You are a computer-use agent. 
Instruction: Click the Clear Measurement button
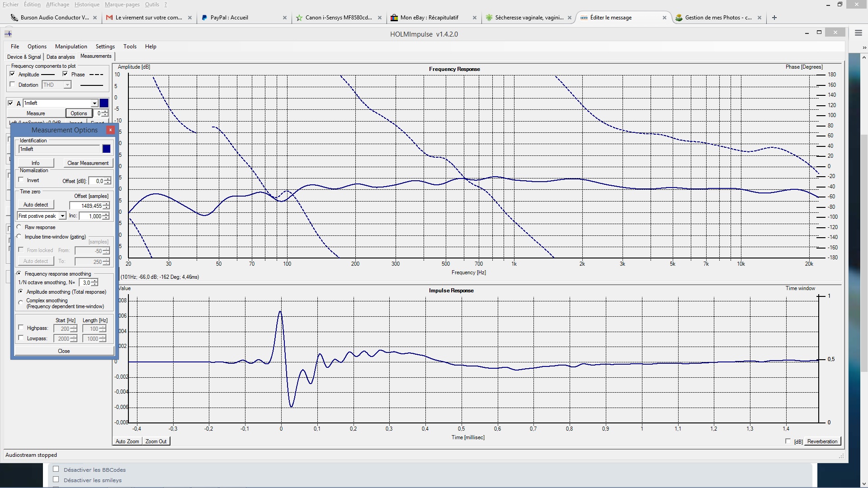pyautogui.click(x=88, y=163)
